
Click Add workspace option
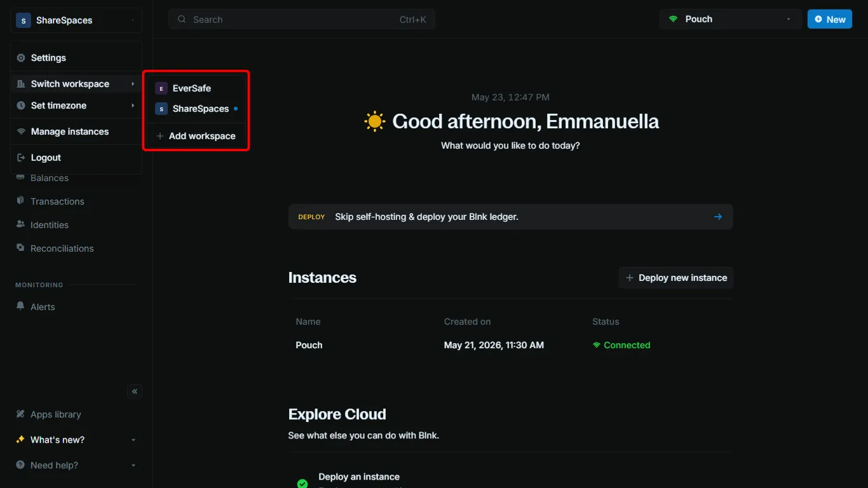(x=196, y=136)
